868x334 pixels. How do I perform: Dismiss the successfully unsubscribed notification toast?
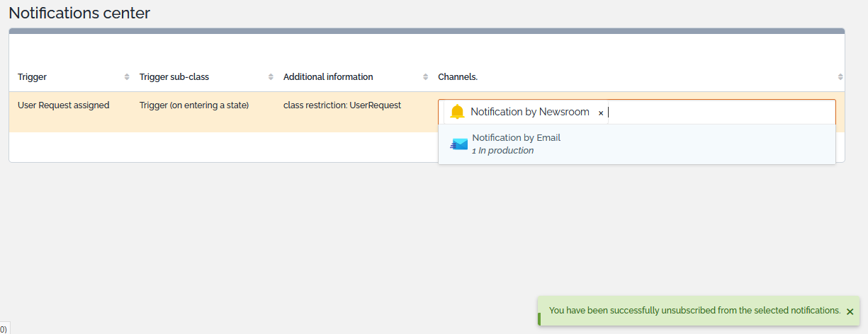[850, 311]
